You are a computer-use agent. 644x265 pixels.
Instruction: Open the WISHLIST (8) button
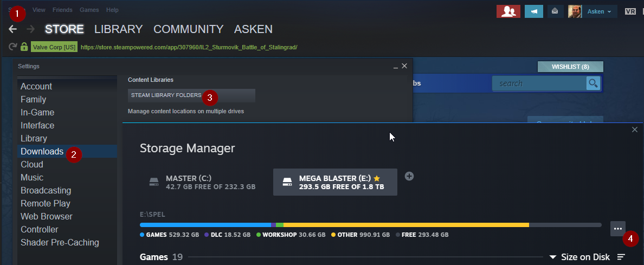click(570, 67)
